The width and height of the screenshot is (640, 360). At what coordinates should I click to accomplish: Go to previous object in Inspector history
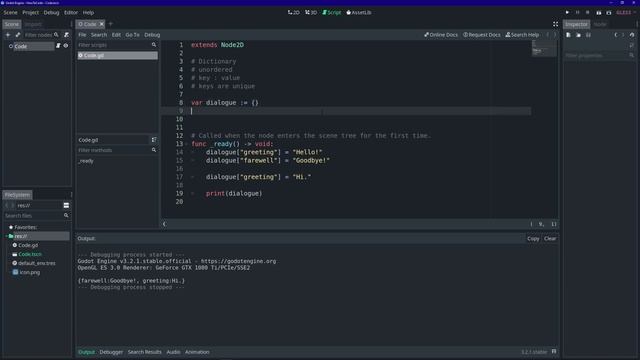[x=616, y=35]
